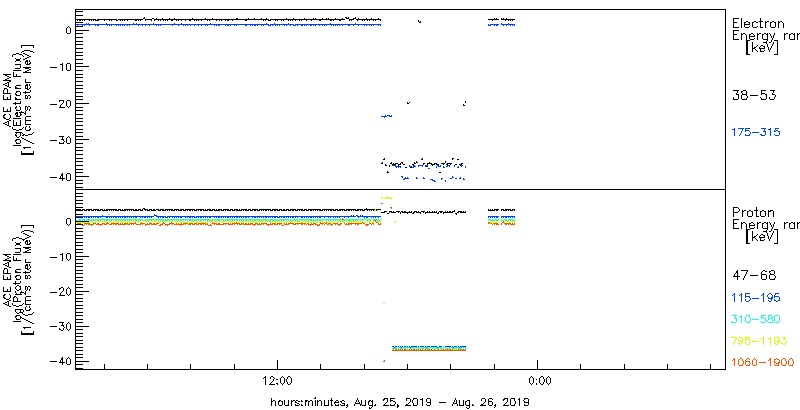Click the 12:00 time axis label

pyautogui.click(x=277, y=380)
